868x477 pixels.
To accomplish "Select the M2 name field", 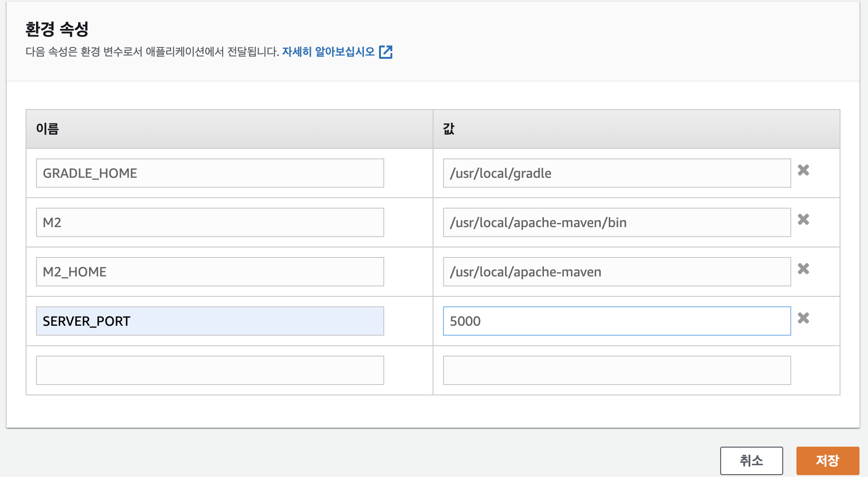I will click(210, 222).
